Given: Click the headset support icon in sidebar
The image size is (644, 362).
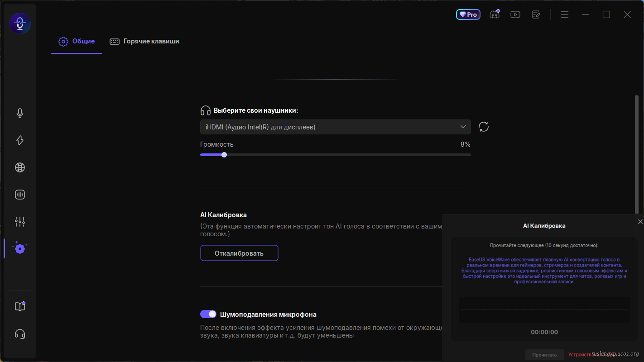Looking at the screenshot, I should tap(20, 334).
